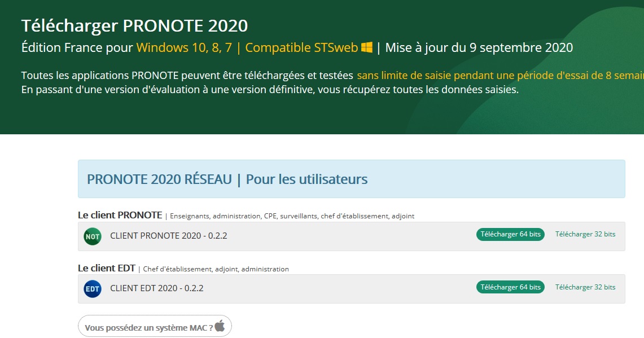Click the blue EDT client icon
The height and width of the screenshot is (338, 644).
pos(92,289)
